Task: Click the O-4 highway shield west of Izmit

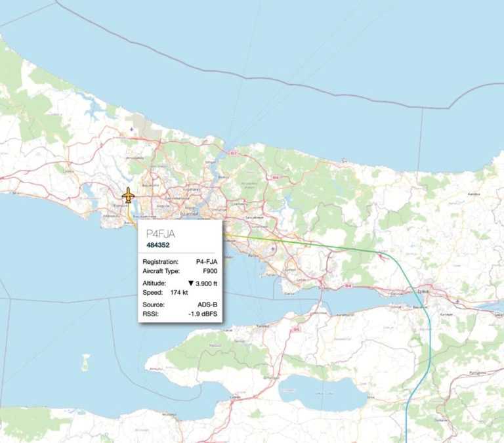Action: point(347,287)
